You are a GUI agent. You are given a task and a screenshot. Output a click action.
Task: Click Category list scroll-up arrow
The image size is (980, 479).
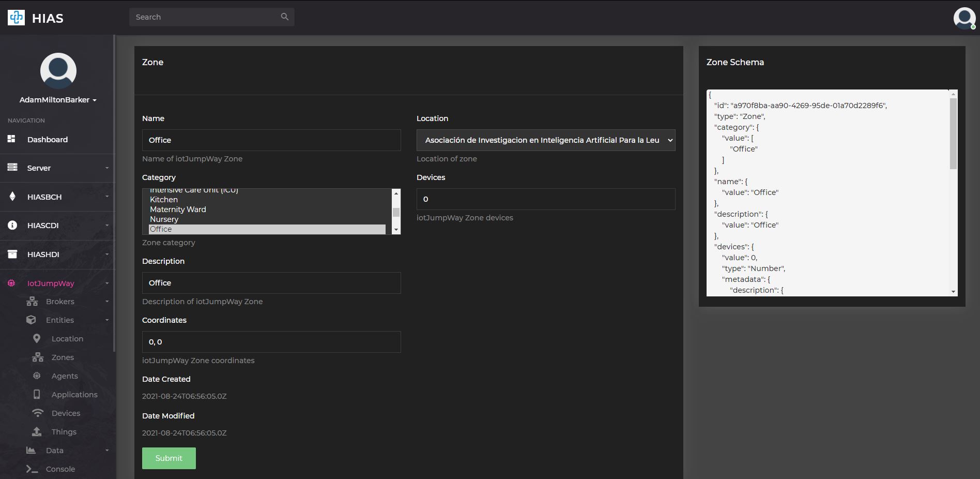396,193
